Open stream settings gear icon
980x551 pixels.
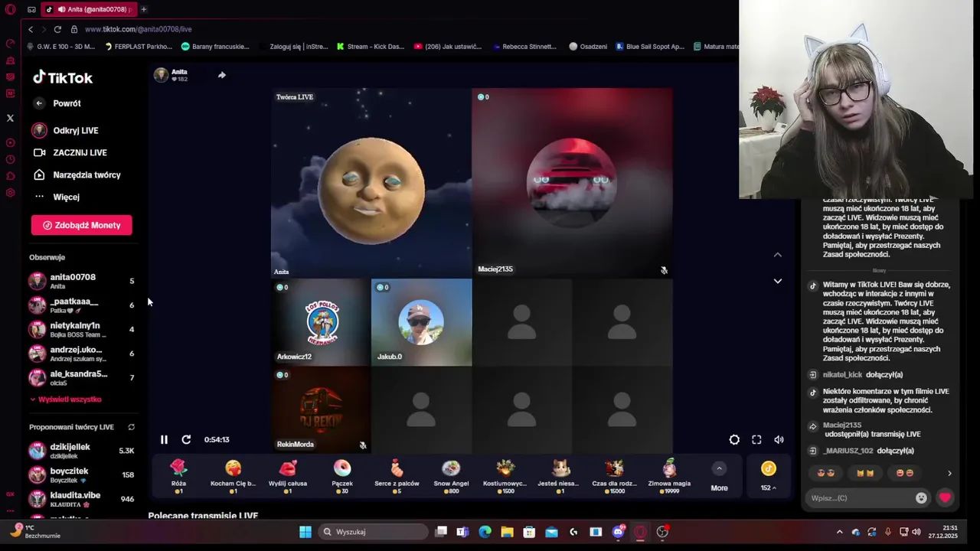(x=734, y=439)
